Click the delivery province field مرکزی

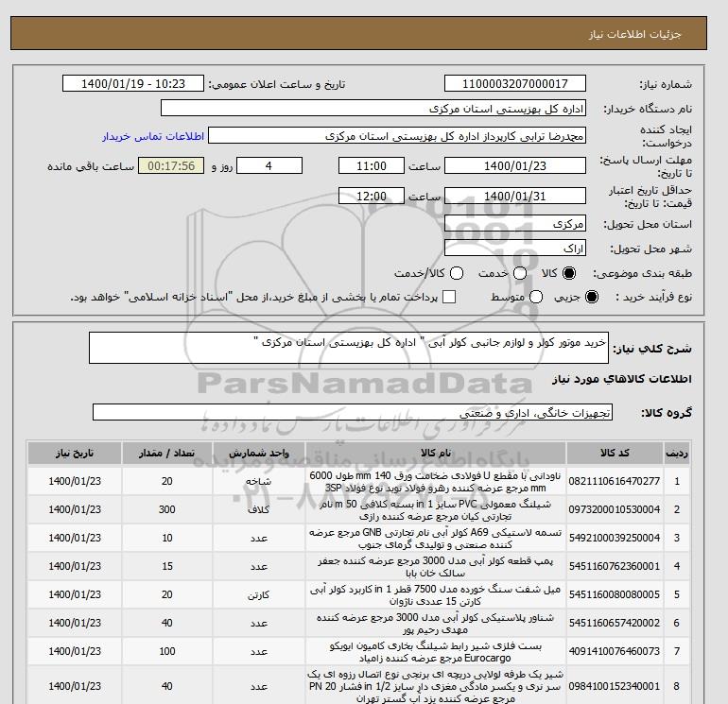pos(515,224)
